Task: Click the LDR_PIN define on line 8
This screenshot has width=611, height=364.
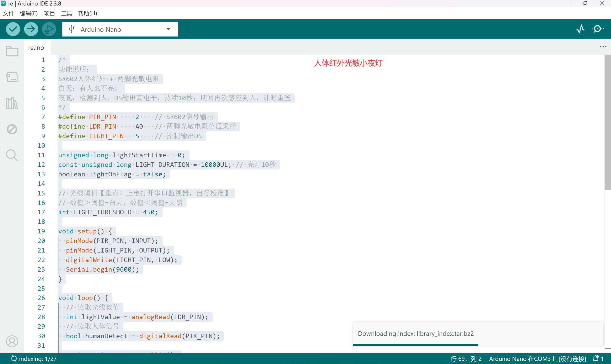Action: tap(102, 127)
